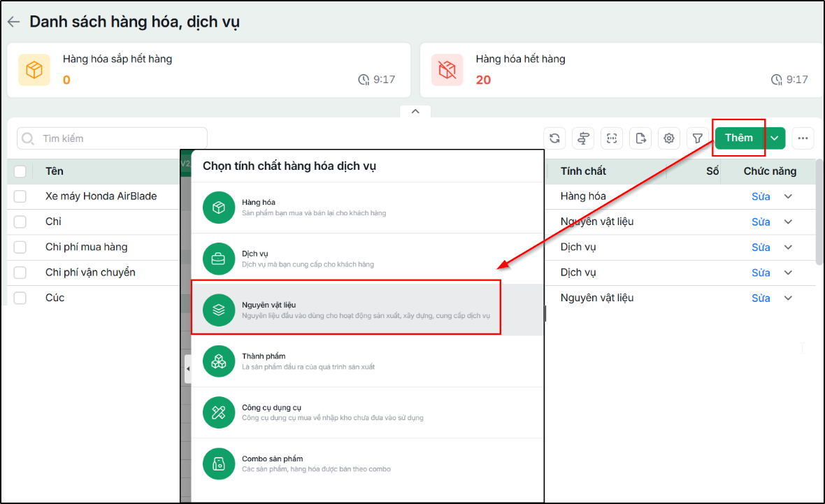Select Dịch vụ item type
Screen dimensions: 825x504
[x=367, y=259]
